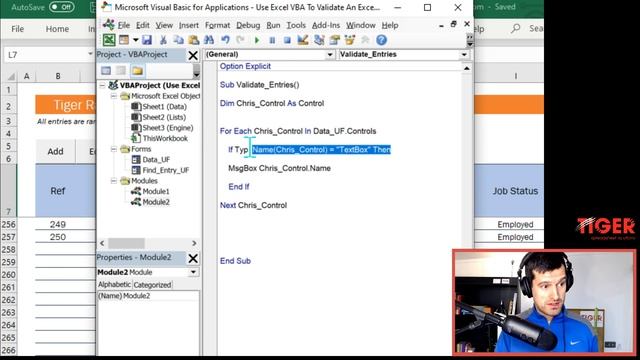This screenshot has width=640, height=360.
Task: Switch to the Categorized properties tab
Action: [152, 285]
